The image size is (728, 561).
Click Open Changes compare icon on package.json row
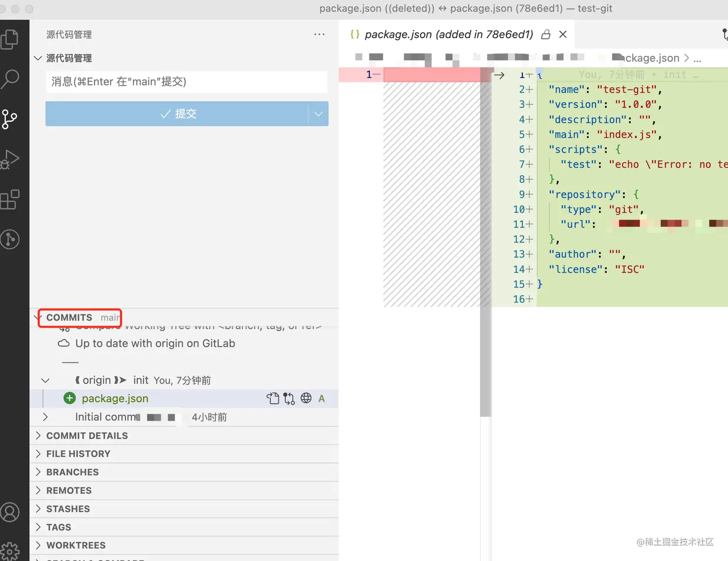pyautogui.click(x=289, y=398)
